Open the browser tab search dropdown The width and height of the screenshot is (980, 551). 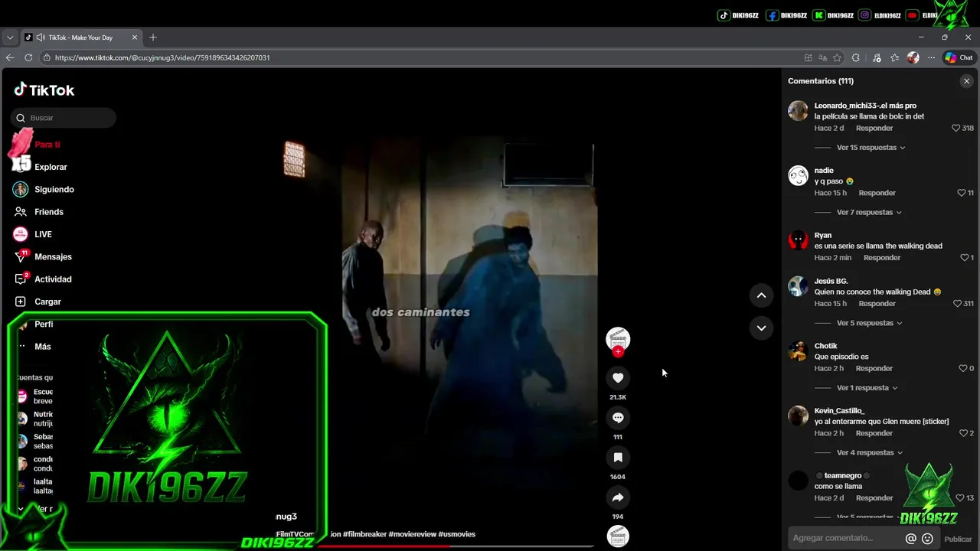coord(10,37)
